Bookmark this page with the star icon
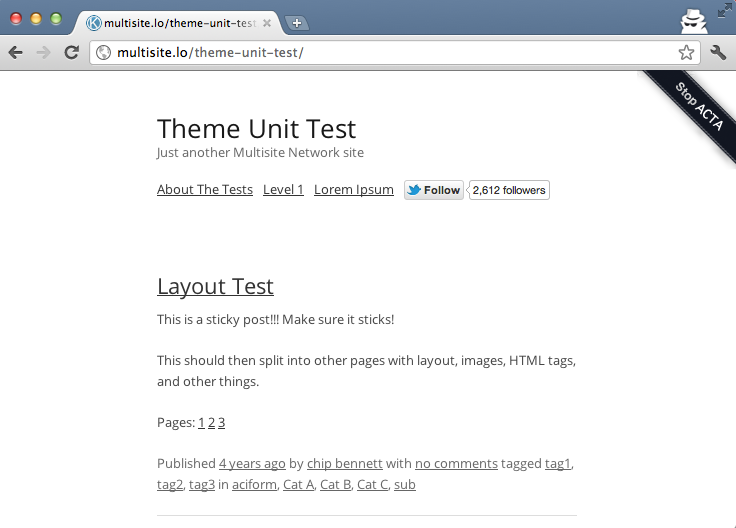The height and width of the screenshot is (528, 736). click(686, 52)
